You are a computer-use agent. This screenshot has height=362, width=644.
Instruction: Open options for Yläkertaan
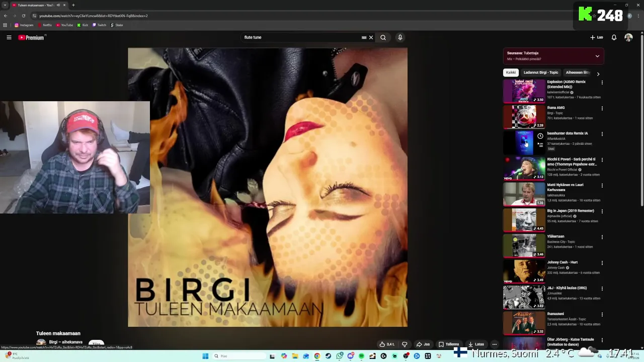(x=602, y=237)
